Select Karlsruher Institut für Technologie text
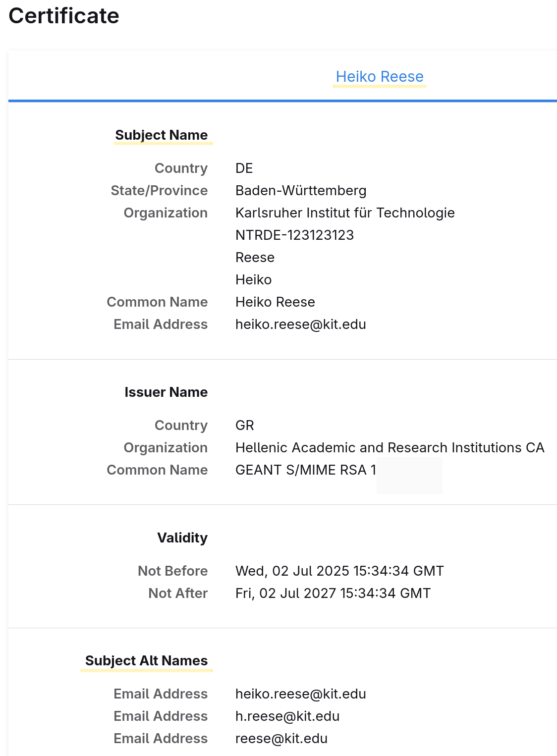The height and width of the screenshot is (756, 557). point(345,213)
